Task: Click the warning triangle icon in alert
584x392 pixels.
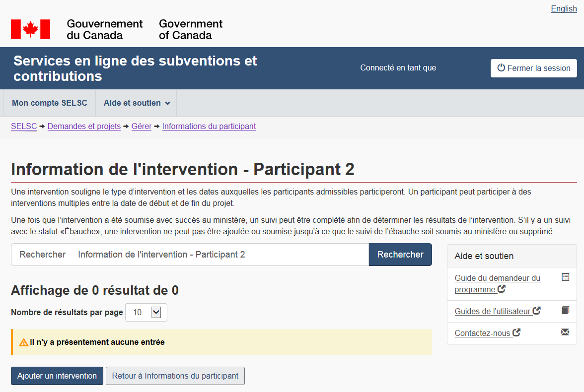Action: pyautogui.click(x=23, y=342)
